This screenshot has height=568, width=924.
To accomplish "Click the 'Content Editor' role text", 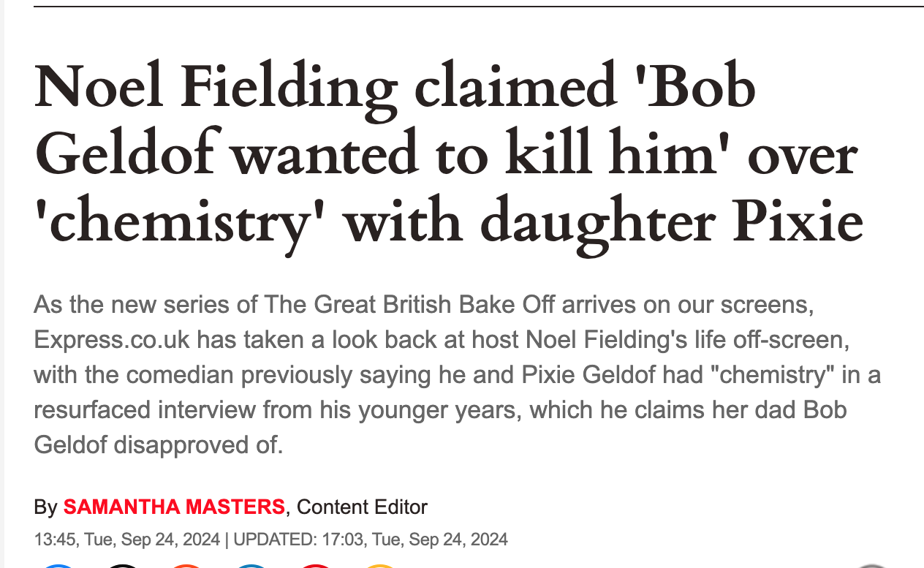I will pos(362,506).
